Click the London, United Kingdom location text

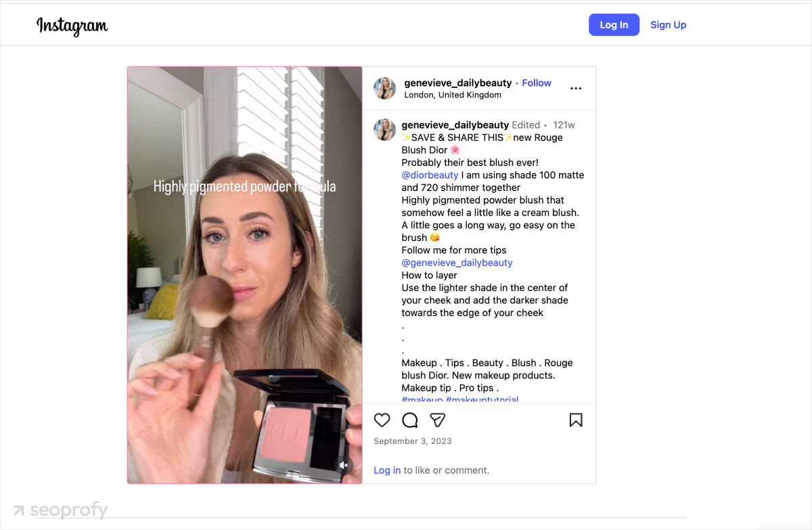452,95
